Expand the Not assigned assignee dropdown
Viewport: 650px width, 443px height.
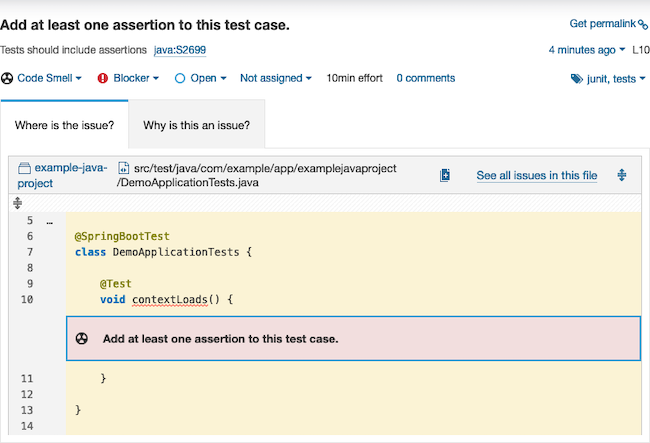[276, 78]
